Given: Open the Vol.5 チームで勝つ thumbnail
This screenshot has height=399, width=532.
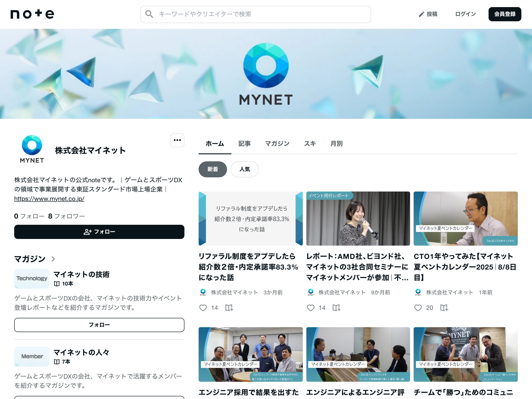Looking at the screenshot, I should click(x=466, y=354).
